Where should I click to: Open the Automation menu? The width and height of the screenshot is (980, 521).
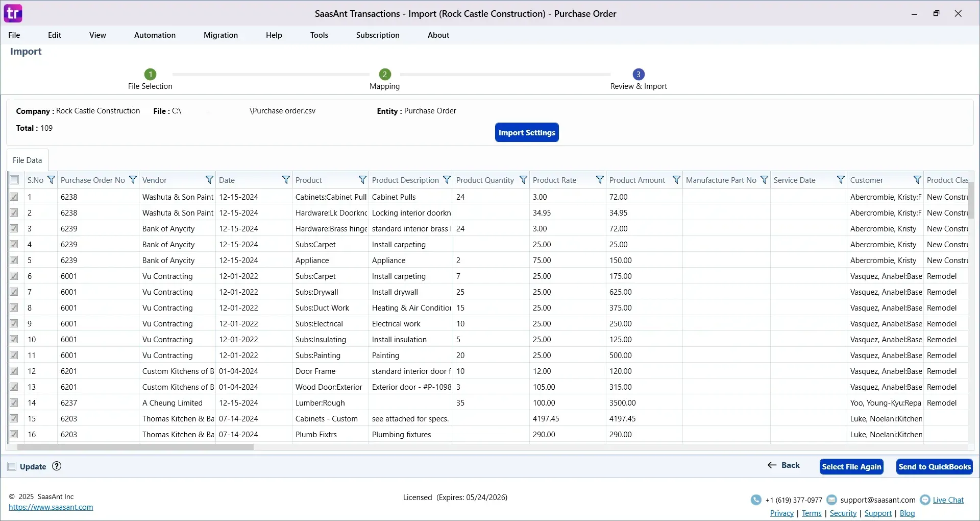155,35
